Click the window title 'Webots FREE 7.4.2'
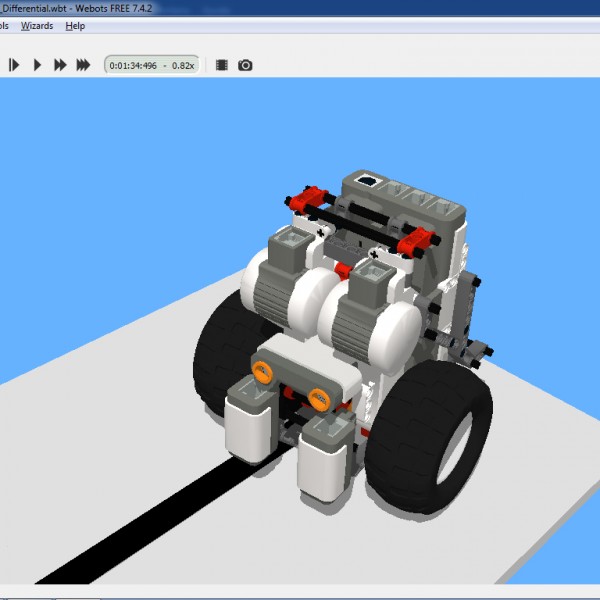600x600 pixels. [x=114, y=8]
